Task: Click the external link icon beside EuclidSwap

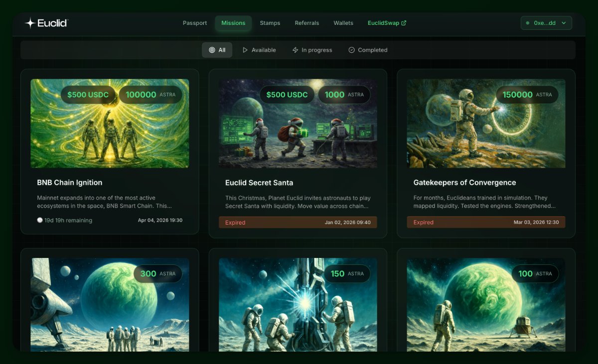Action: tap(404, 23)
